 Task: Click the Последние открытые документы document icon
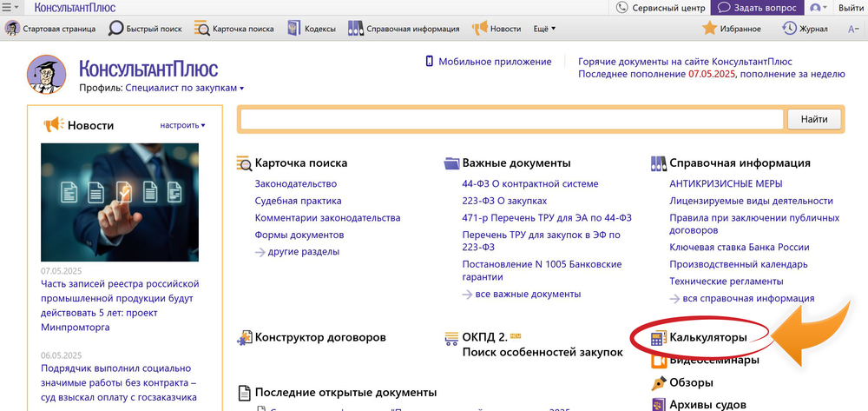coord(244,393)
